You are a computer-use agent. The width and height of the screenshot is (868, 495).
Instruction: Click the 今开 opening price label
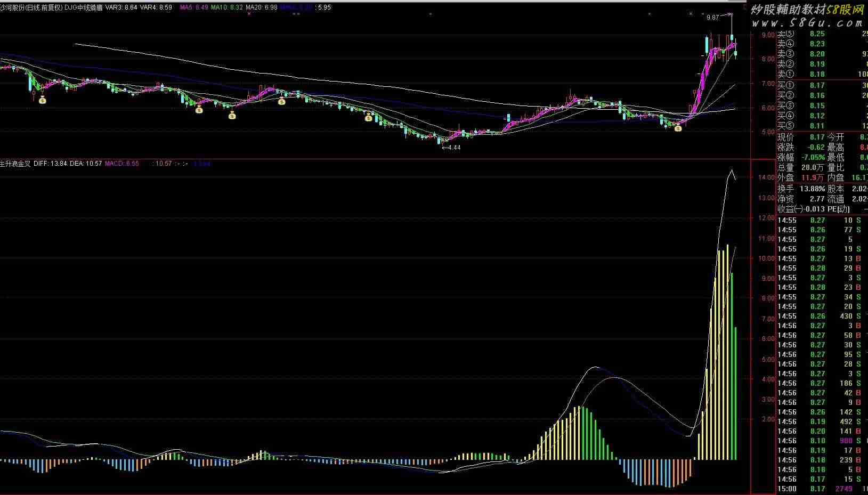[x=836, y=137]
